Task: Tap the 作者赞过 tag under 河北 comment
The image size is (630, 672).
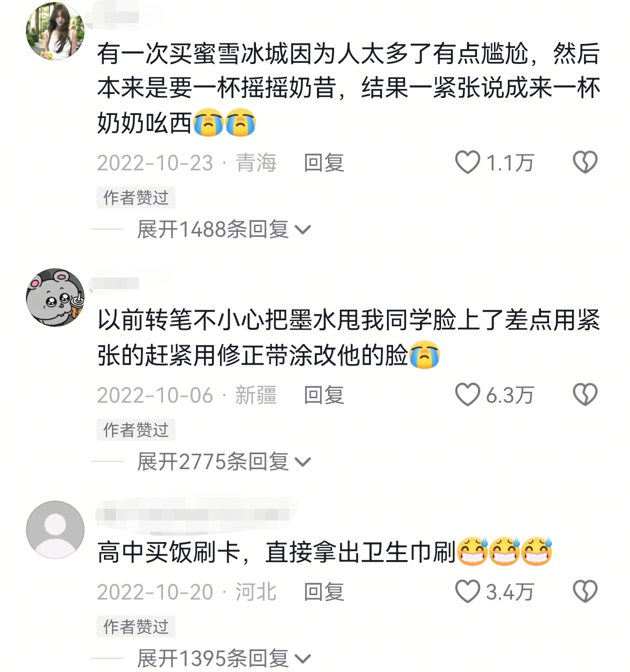Action: coord(136,627)
